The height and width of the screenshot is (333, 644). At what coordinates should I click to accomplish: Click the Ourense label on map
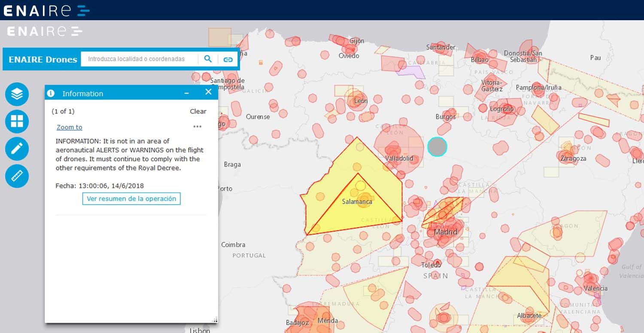click(x=258, y=117)
